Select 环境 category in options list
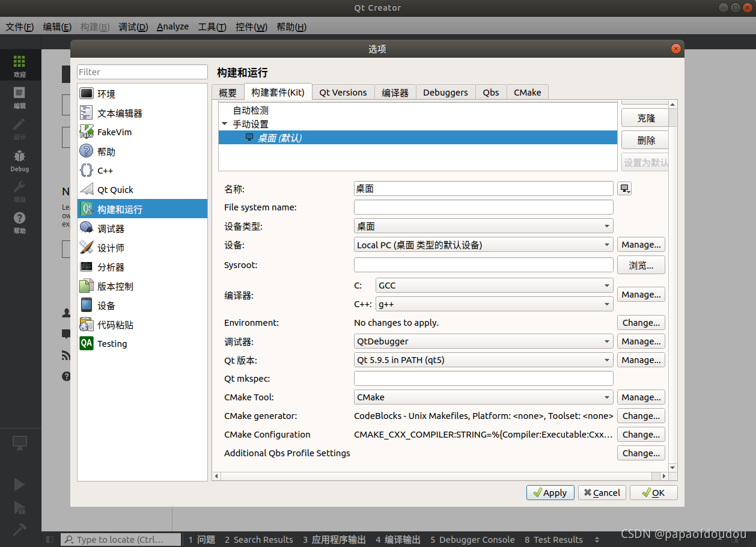This screenshot has height=547, width=756. click(x=142, y=94)
